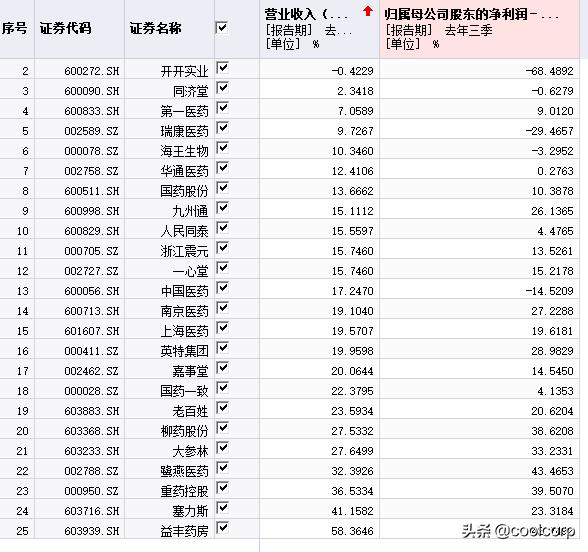Click the stock name 南京医药
Screen dimensions: 588x552
pyautogui.click(x=184, y=311)
